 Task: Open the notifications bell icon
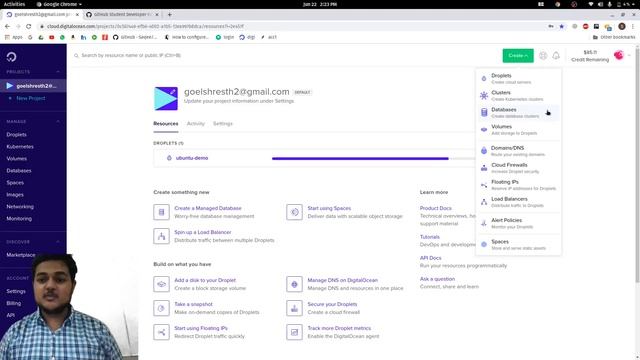coord(556,56)
